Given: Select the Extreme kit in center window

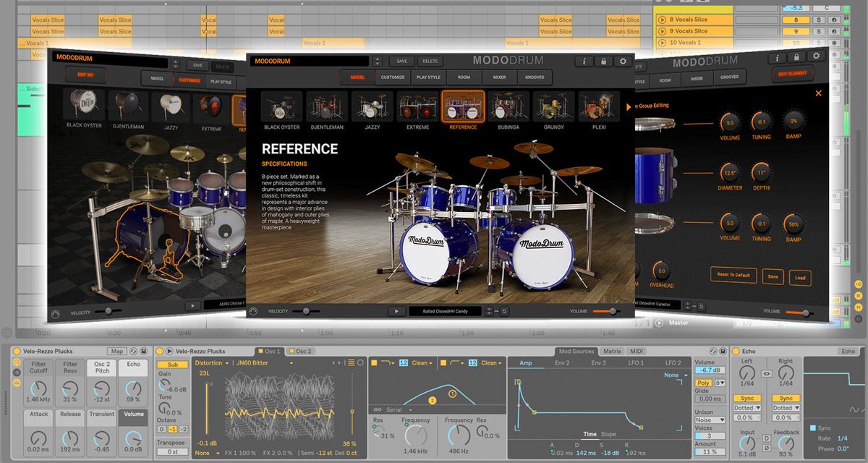Looking at the screenshot, I should (x=417, y=110).
